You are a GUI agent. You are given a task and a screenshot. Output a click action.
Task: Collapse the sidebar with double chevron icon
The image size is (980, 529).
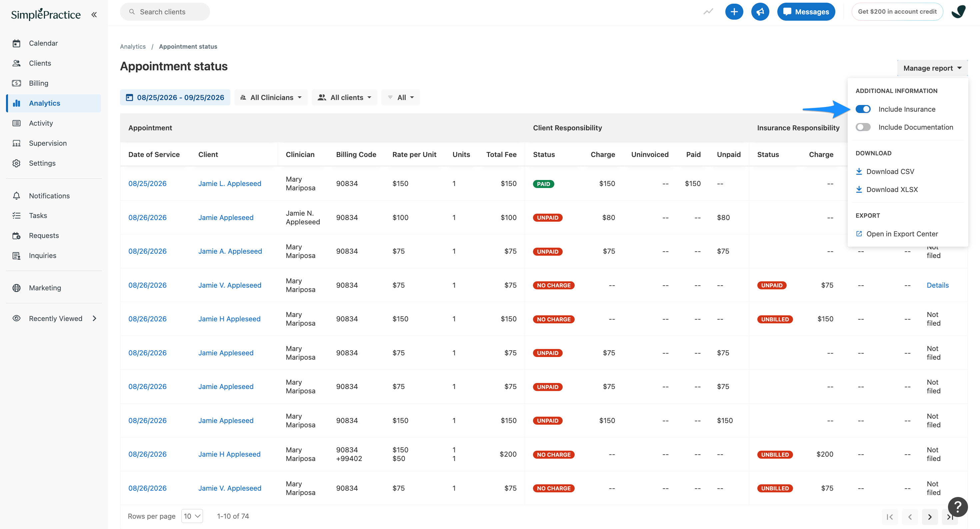click(94, 14)
